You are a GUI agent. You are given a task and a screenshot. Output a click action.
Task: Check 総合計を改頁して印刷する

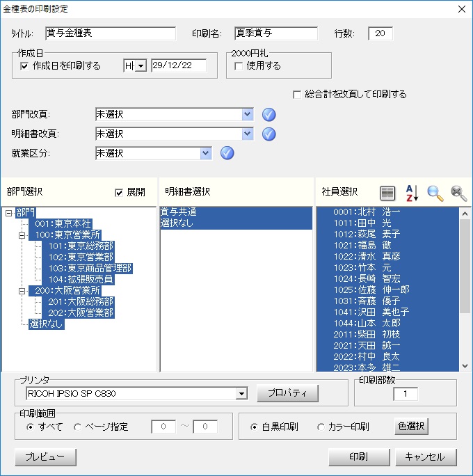point(297,95)
